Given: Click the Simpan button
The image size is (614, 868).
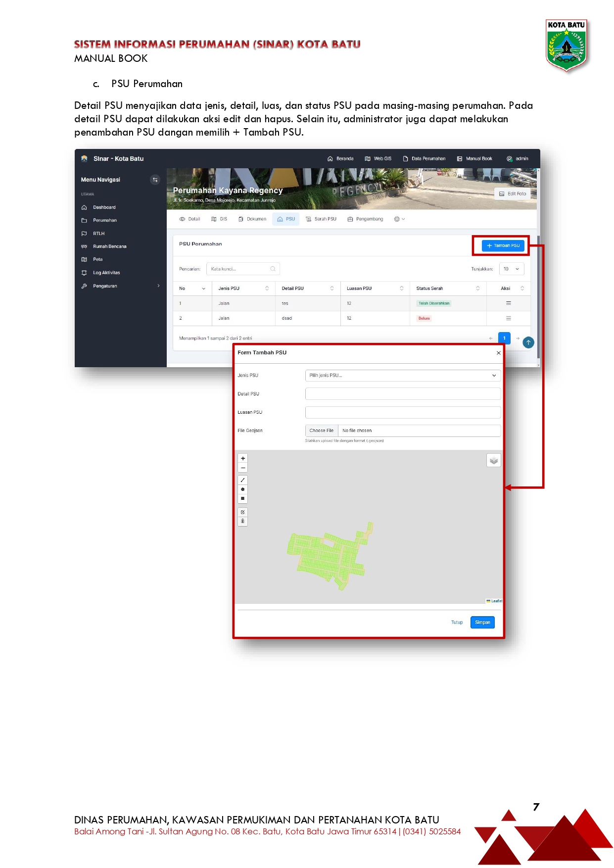Looking at the screenshot, I should (x=482, y=622).
